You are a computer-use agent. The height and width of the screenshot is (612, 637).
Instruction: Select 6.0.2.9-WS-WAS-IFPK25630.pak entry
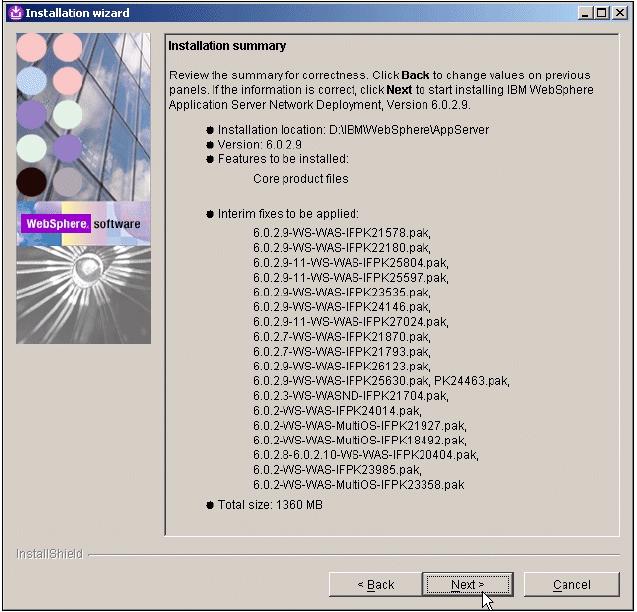(x=342, y=381)
